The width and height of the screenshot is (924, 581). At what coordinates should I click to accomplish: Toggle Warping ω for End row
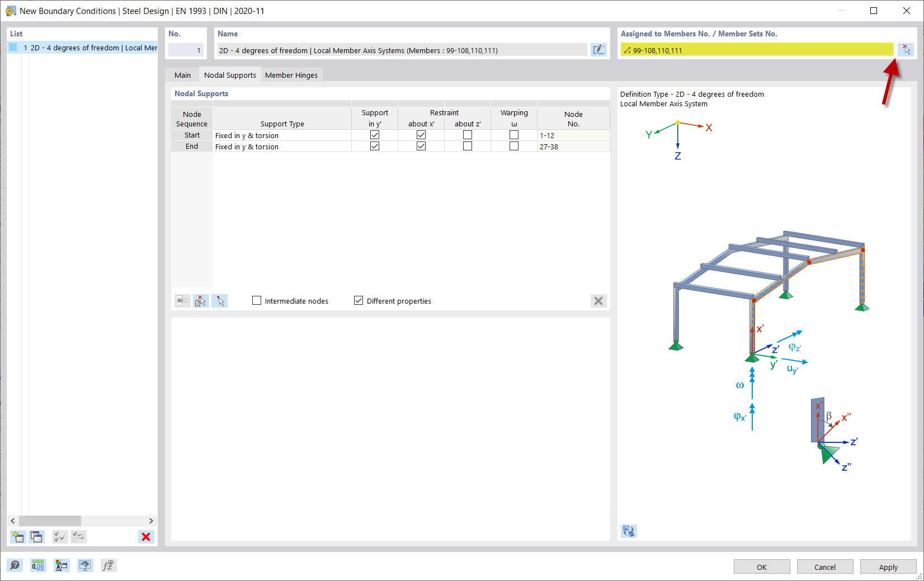click(x=514, y=147)
